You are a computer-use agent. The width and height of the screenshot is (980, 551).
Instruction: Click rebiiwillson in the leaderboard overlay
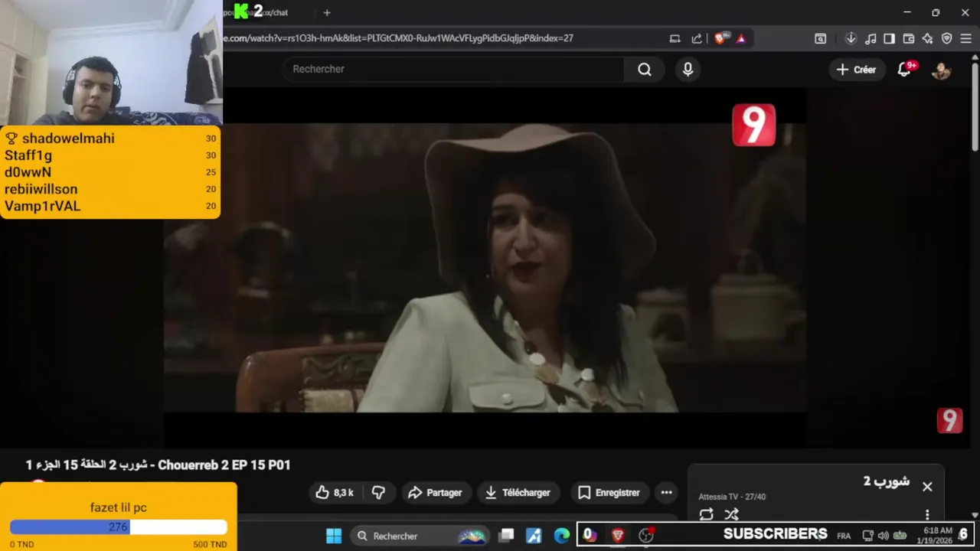41,189
